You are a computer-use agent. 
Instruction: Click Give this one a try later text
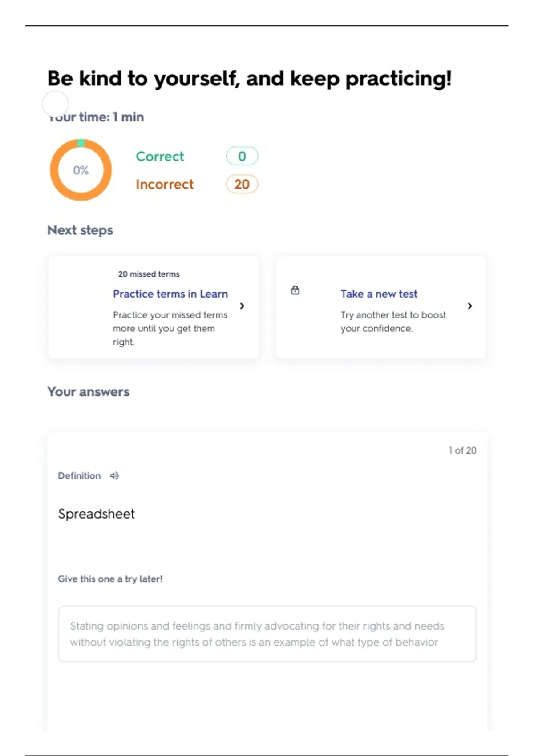pos(110,579)
